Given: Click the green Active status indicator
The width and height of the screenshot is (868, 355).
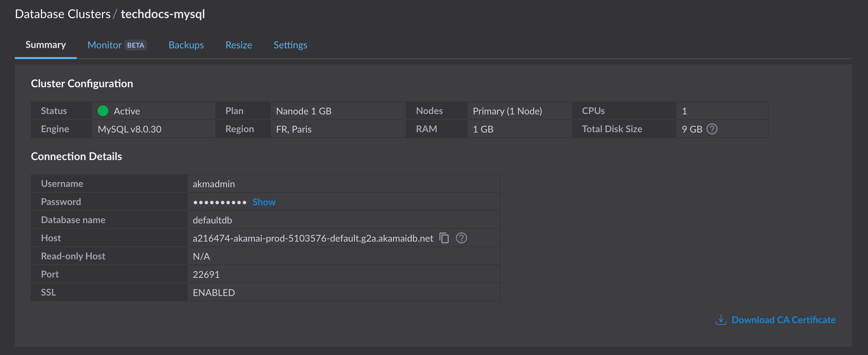Looking at the screenshot, I should click(x=103, y=111).
